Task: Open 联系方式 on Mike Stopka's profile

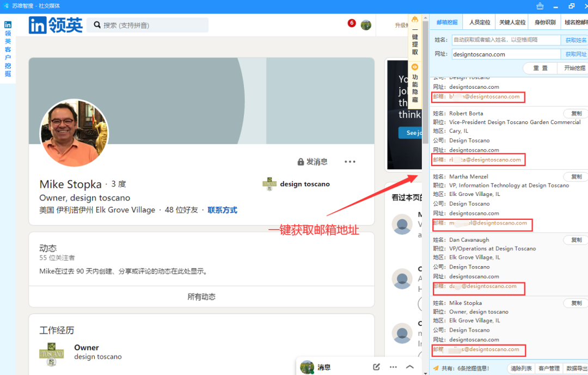Action: (x=222, y=210)
